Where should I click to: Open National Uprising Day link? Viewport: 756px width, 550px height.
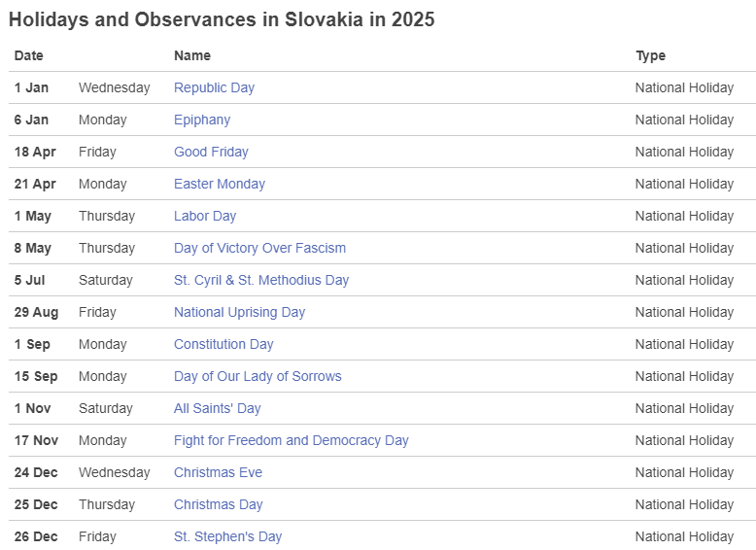click(x=240, y=312)
